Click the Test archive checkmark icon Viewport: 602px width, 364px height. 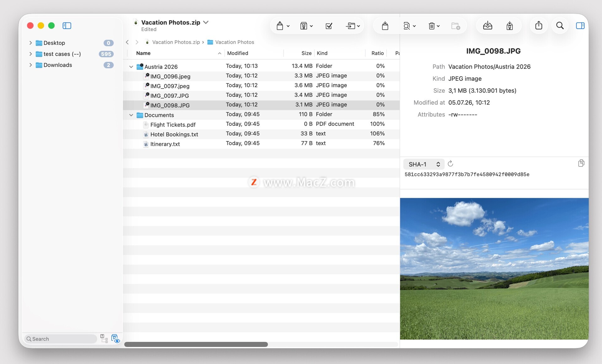pos(329,26)
